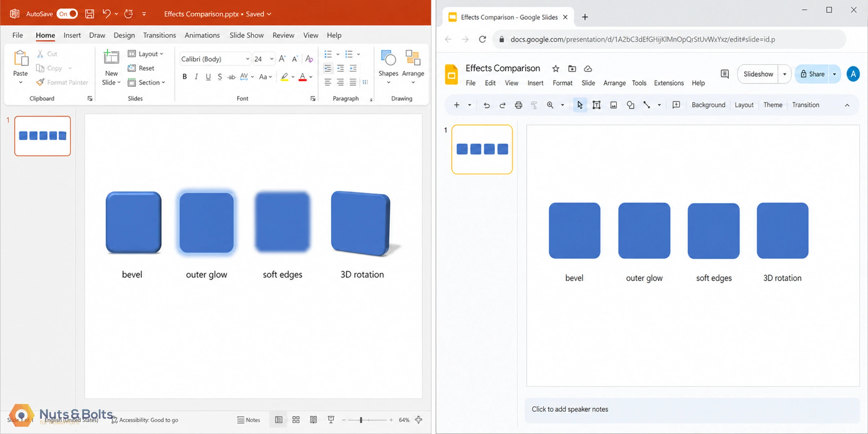Image resolution: width=868 pixels, height=434 pixels.
Task: Click the Save icon in PowerPoint title bar
Action: 89,14
